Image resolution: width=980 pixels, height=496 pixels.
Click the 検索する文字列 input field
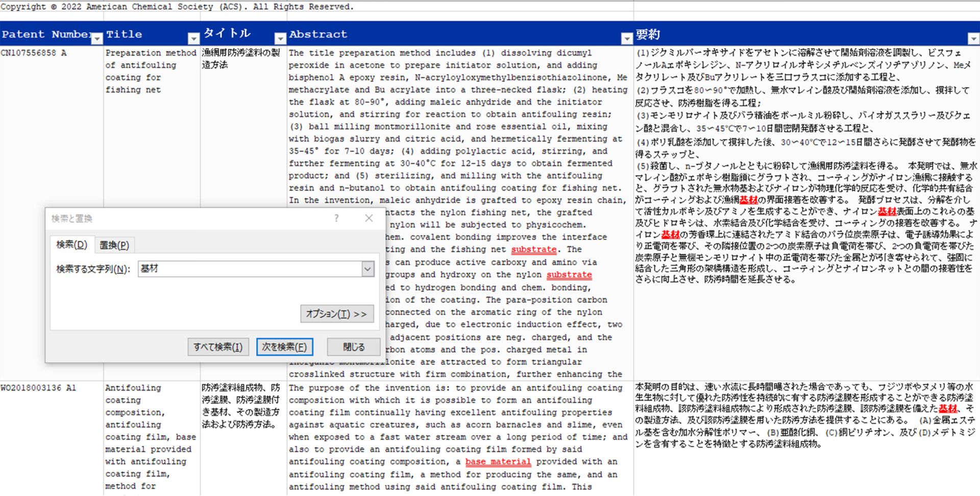coord(250,269)
